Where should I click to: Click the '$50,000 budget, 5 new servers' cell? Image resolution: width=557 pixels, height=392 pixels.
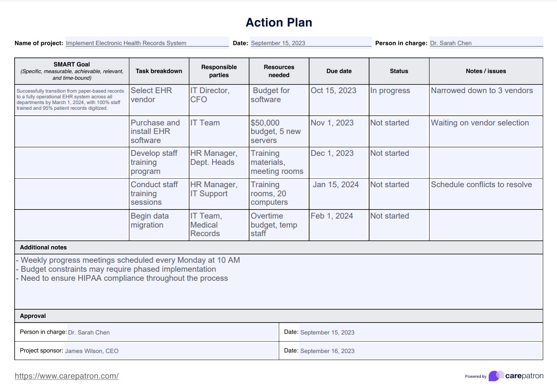pos(279,131)
